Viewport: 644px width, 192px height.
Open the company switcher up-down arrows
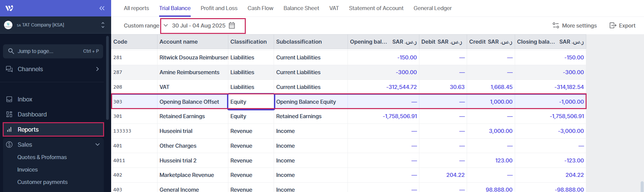point(103,25)
